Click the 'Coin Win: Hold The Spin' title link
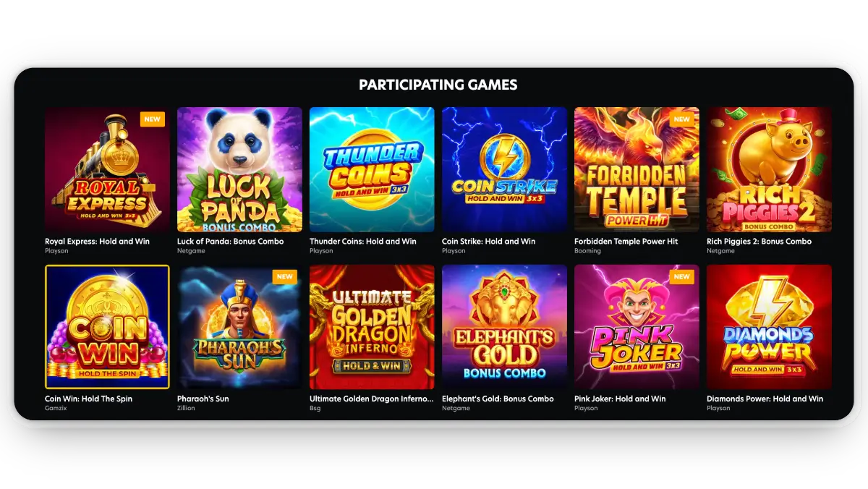This screenshot has height=489, width=868. [x=88, y=399]
